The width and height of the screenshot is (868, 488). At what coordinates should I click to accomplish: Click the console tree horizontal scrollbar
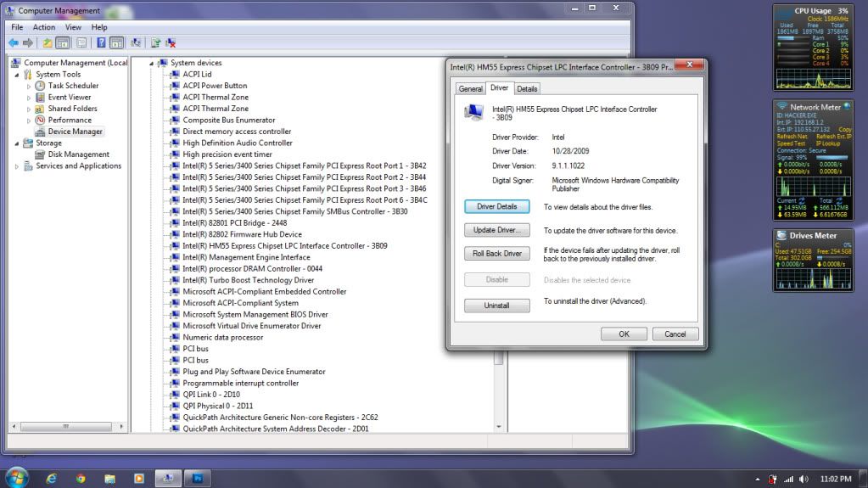(x=65, y=427)
